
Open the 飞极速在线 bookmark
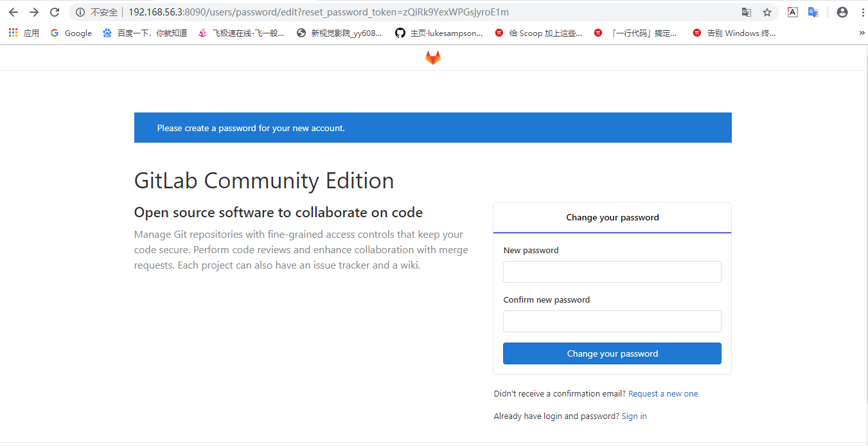click(x=241, y=33)
